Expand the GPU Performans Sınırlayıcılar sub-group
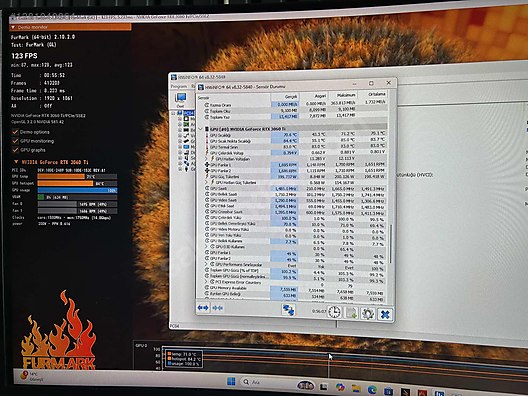The width and height of the screenshot is (528, 396). [x=206, y=264]
